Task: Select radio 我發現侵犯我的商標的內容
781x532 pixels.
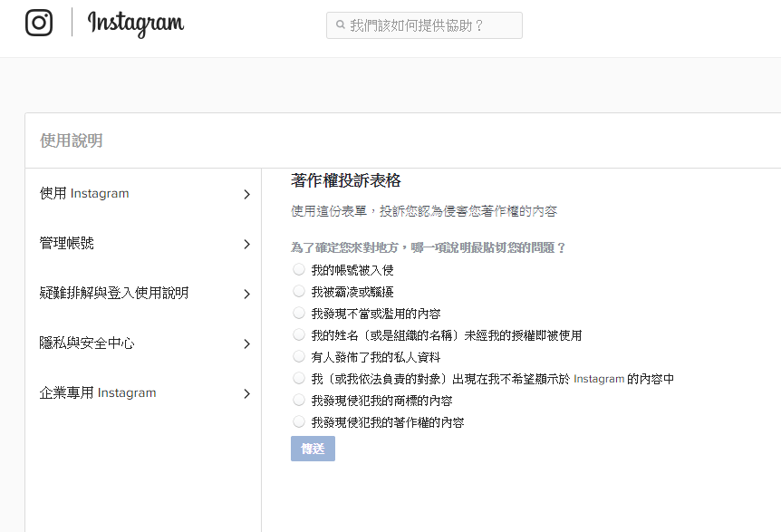Action: coord(299,400)
